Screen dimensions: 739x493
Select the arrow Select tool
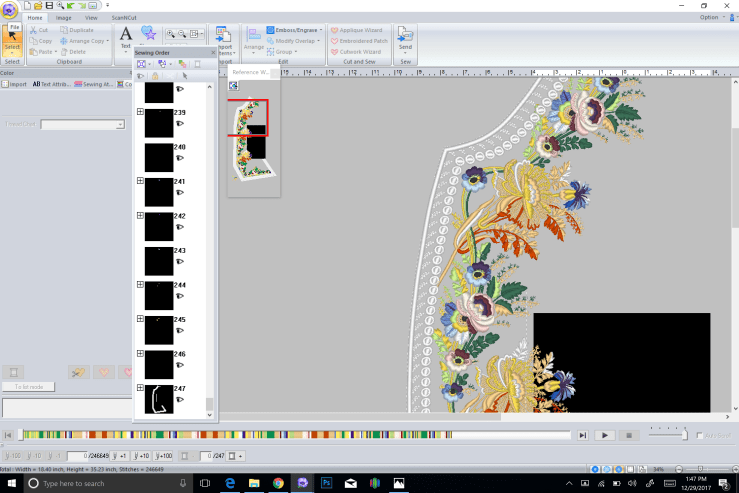tap(12, 39)
